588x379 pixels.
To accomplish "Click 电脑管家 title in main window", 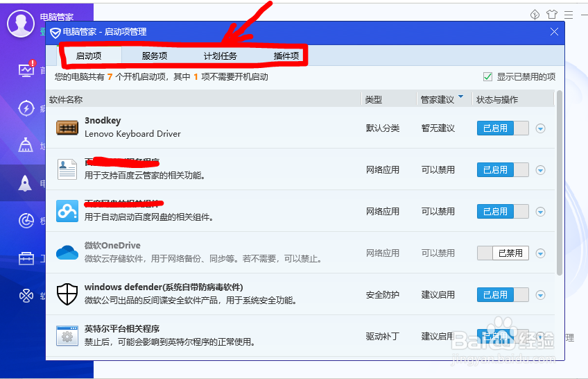I will click(x=57, y=17).
